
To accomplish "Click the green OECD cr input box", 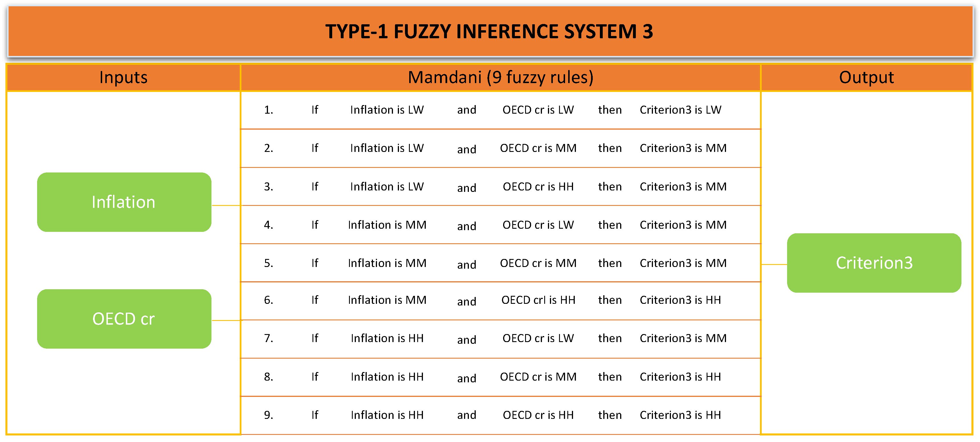I will tap(124, 319).
